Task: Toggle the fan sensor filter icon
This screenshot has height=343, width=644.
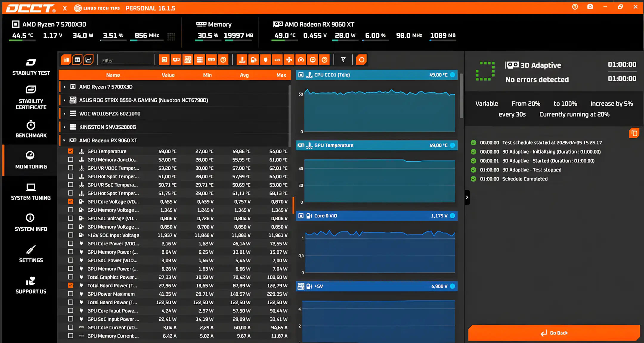Action: point(289,60)
